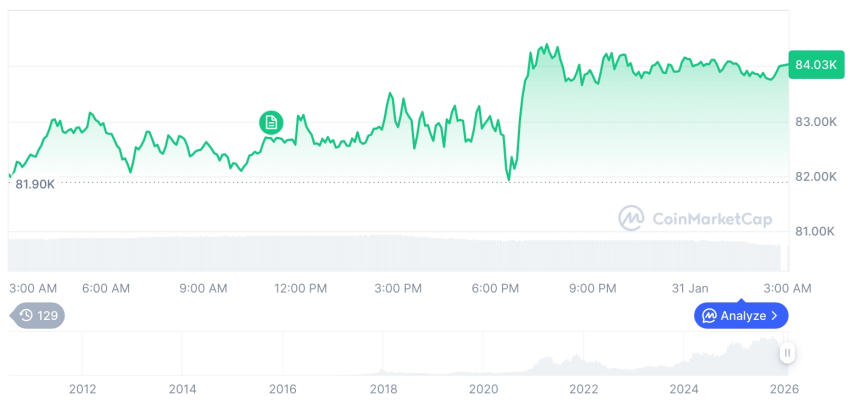The image size is (860, 401).
Task: Click the logo icon inside Analyze button
Action: point(709,316)
